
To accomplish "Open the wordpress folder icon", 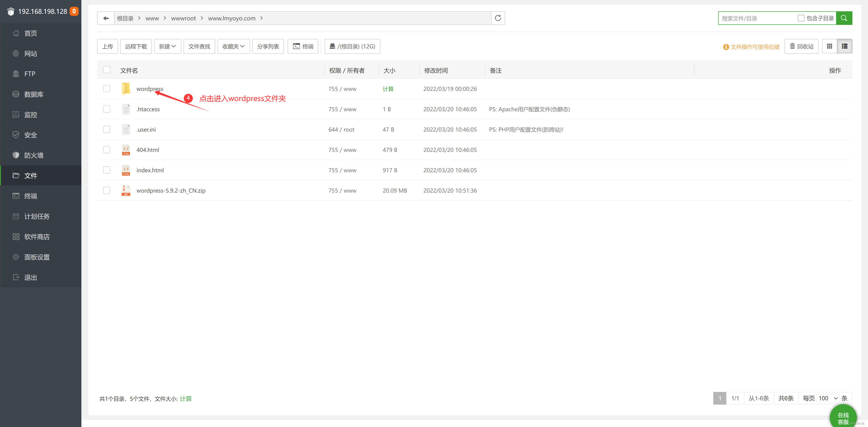I will [x=126, y=89].
